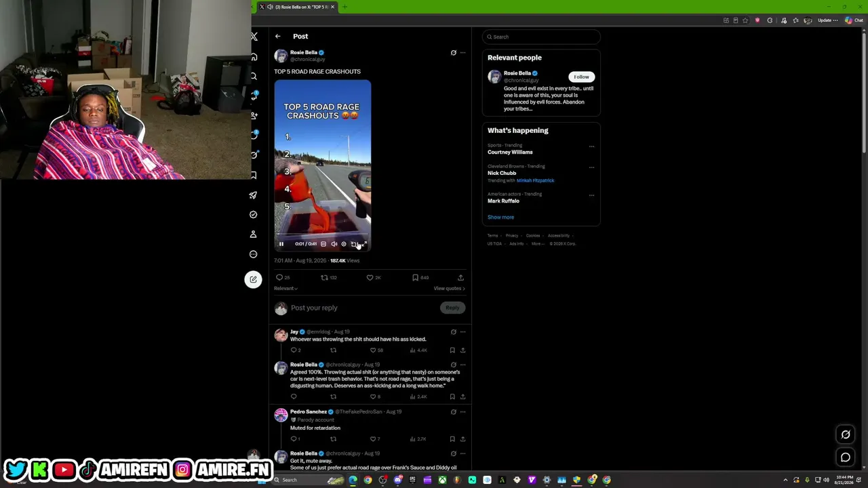The width and height of the screenshot is (868, 488).
Task: Open Grok on Pedro Sanchez's reply
Action: click(x=454, y=411)
